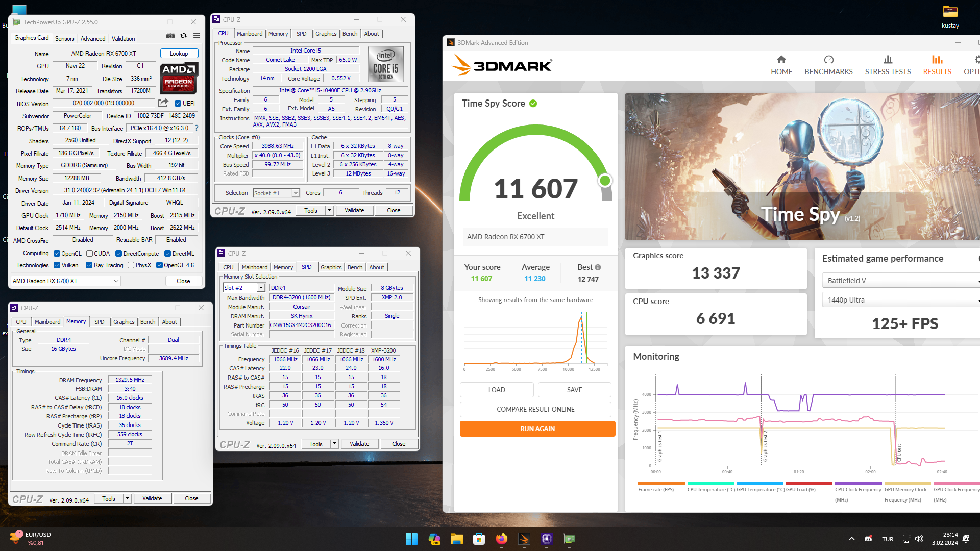Open 3DMark RESULTS section
The width and height of the screenshot is (980, 551).
(937, 65)
